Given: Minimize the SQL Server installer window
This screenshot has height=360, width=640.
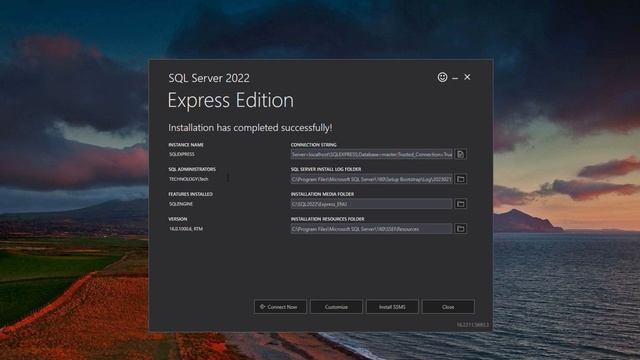Looking at the screenshot, I should pos(455,78).
